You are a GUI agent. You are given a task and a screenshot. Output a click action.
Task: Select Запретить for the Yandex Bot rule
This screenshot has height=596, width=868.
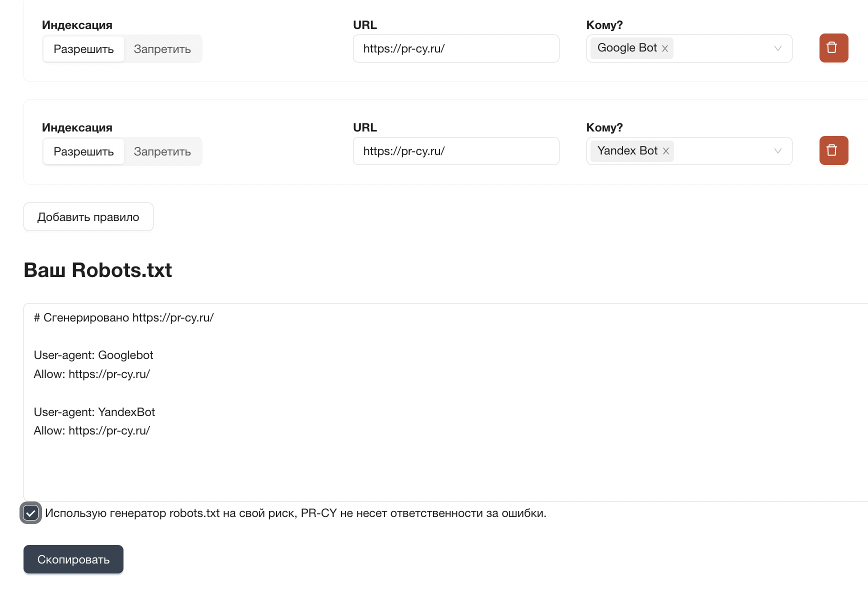click(x=162, y=151)
